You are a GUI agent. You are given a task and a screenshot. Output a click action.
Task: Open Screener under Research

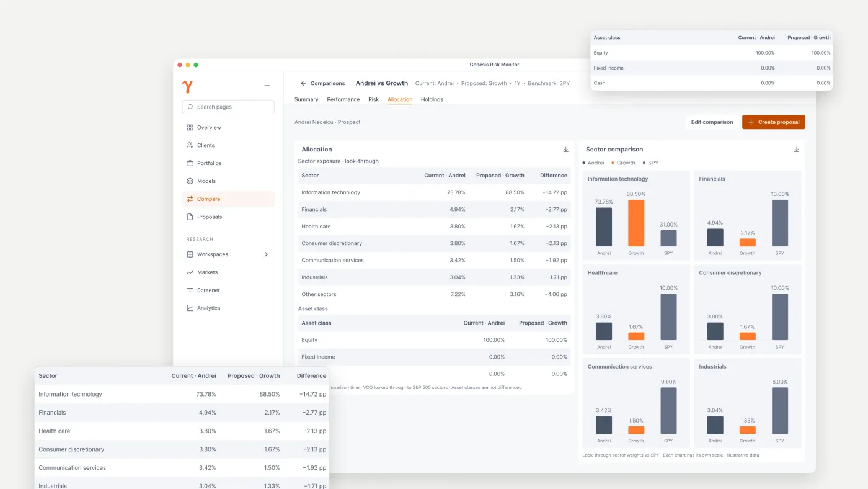point(228,290)
